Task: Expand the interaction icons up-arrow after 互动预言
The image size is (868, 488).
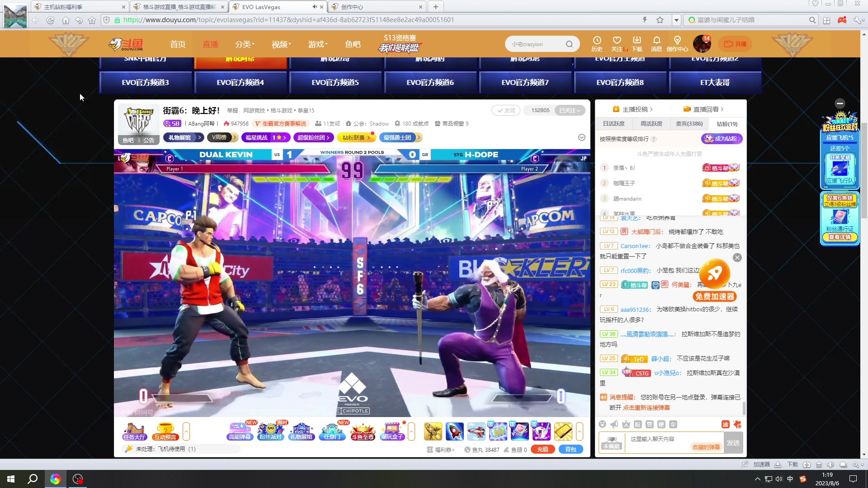Action: 186,432
